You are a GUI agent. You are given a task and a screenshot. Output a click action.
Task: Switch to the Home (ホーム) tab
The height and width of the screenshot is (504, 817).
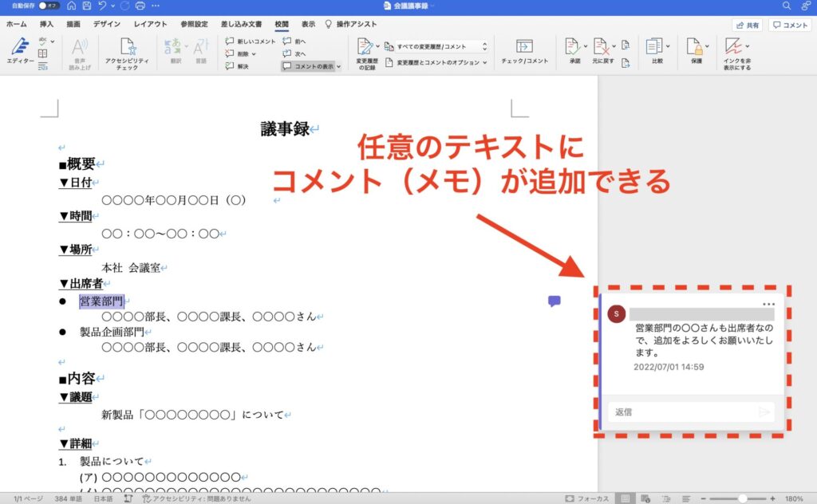[17, 25]
